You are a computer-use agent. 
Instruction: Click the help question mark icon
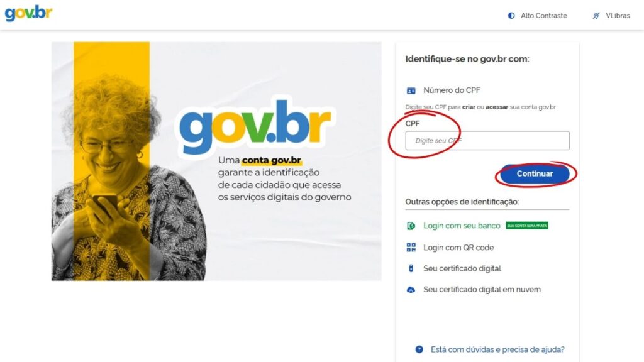(x=419, y=349)
